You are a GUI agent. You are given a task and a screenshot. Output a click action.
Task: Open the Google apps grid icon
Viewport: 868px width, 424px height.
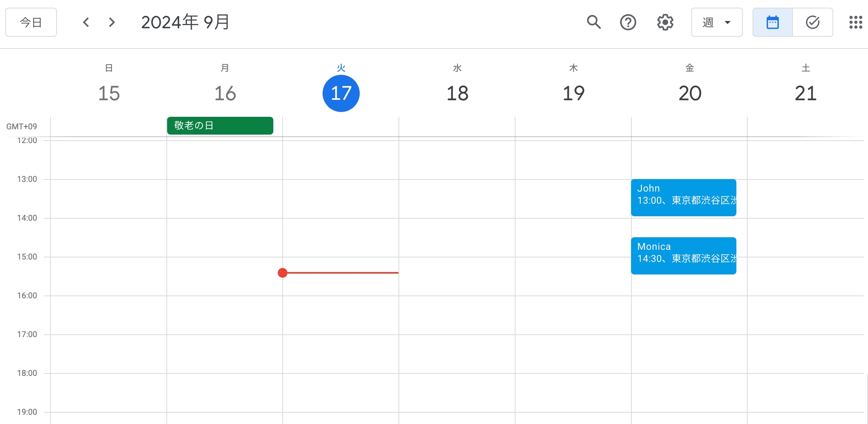click(x=855, y=22)
